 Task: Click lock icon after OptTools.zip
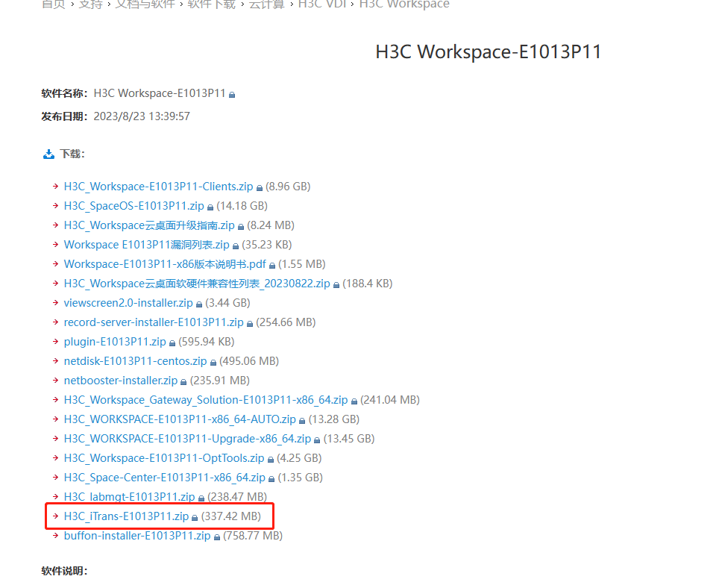271,460
